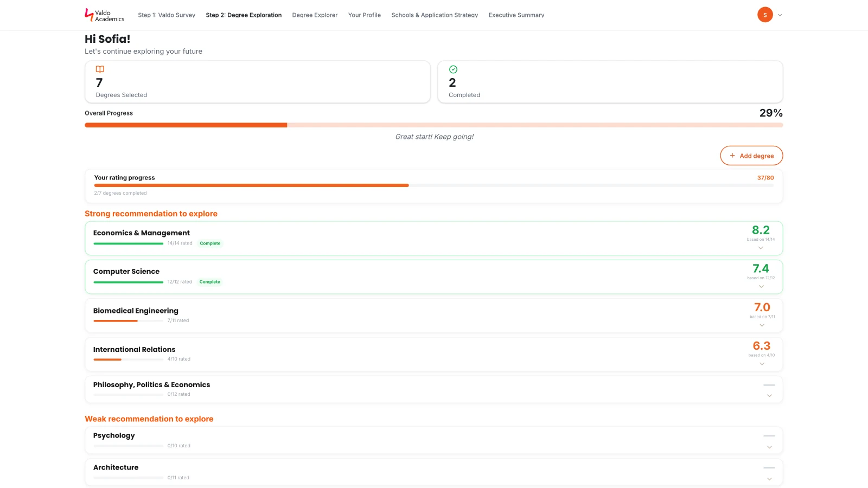868x488 pixels.
Task: Click the Your rating progress bar
Action: pos(434,185)
